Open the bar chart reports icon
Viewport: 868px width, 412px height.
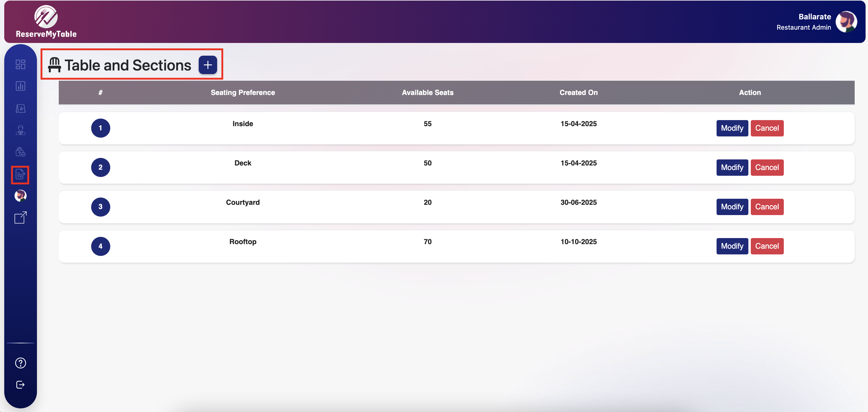20,86
